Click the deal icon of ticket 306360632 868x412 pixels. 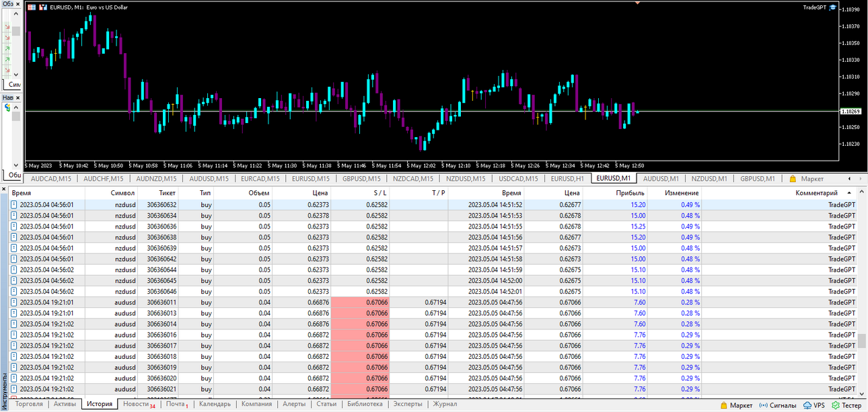13,204
